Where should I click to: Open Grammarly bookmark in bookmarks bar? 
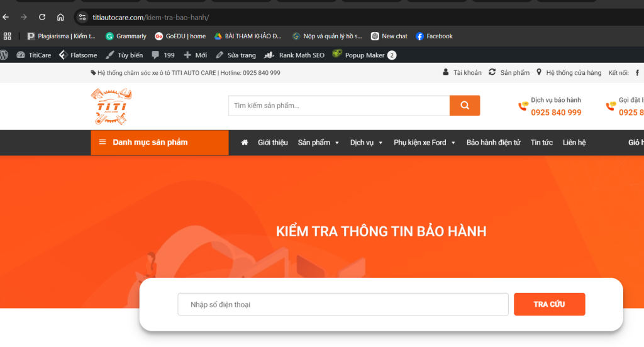pos(126,36)
